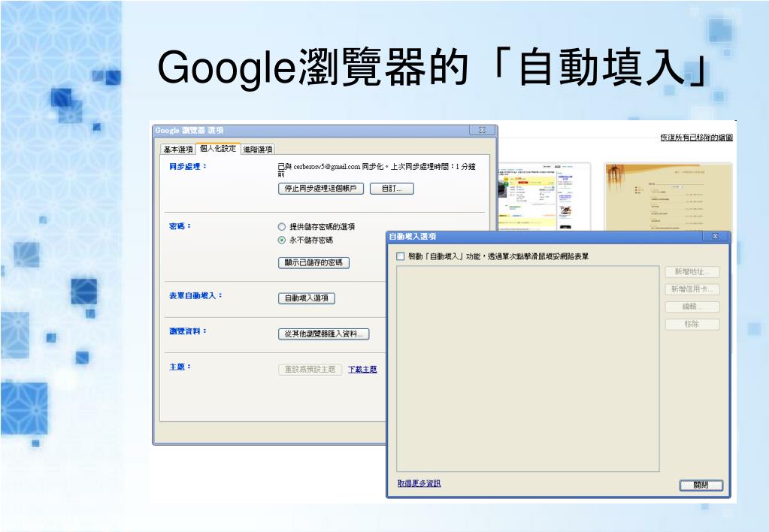
Task: Select 永不儲存密碼 radio button
Action: (x=281, y=240)
